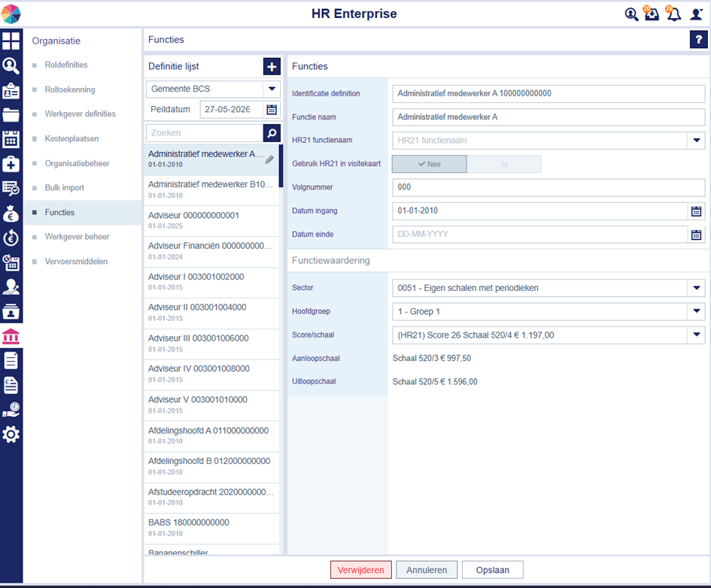The height and width of the screenshot is (588, 711).
Task: Click the edit pencil on Administratief medewerker A
Action: click(x=269, y=159)
